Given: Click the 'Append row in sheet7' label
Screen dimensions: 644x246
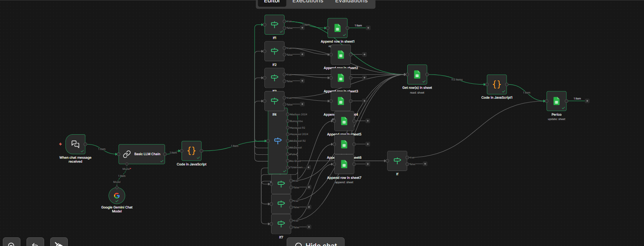Looking at the screenshot, I should [x=344, y=178].
